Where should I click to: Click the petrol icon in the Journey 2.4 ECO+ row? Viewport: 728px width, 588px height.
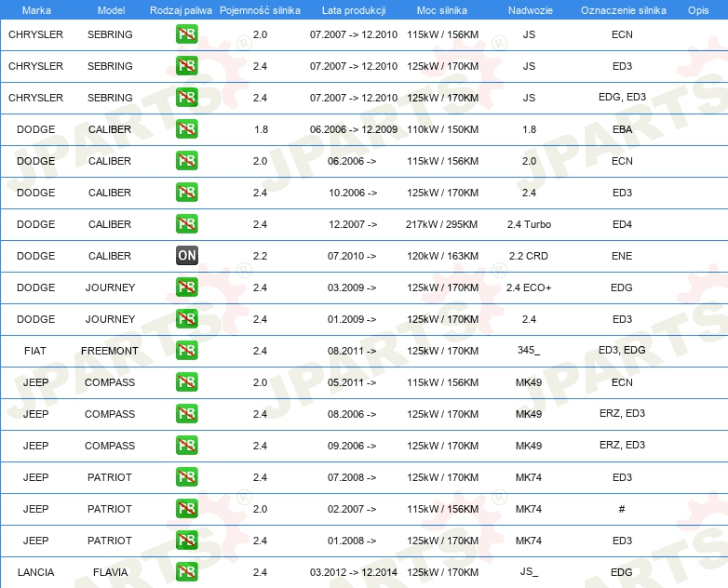click(x=186, y=287)
